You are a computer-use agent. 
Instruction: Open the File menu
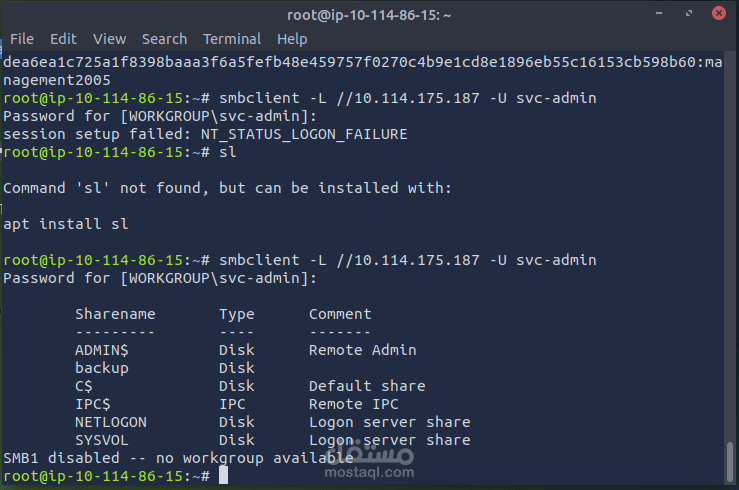coord(22,39)
